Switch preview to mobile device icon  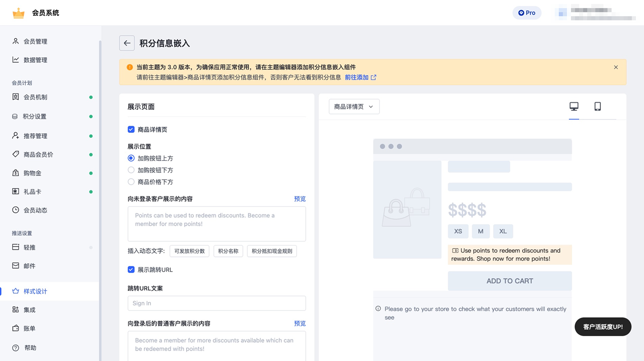click(597, 106)
